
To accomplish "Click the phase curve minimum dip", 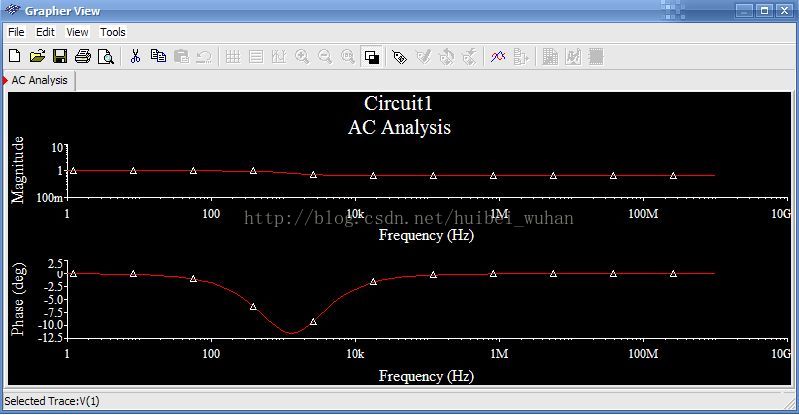I will [x=292, y=333].
